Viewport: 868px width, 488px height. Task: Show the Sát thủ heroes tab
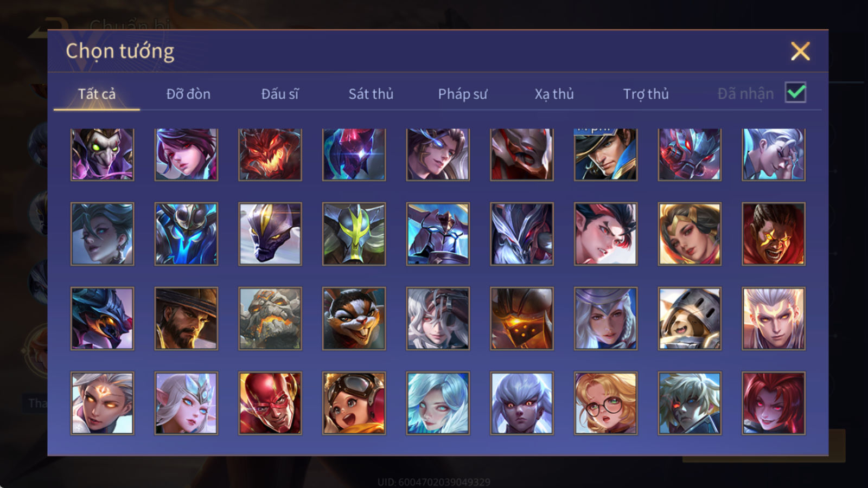[x=371, y=94]
